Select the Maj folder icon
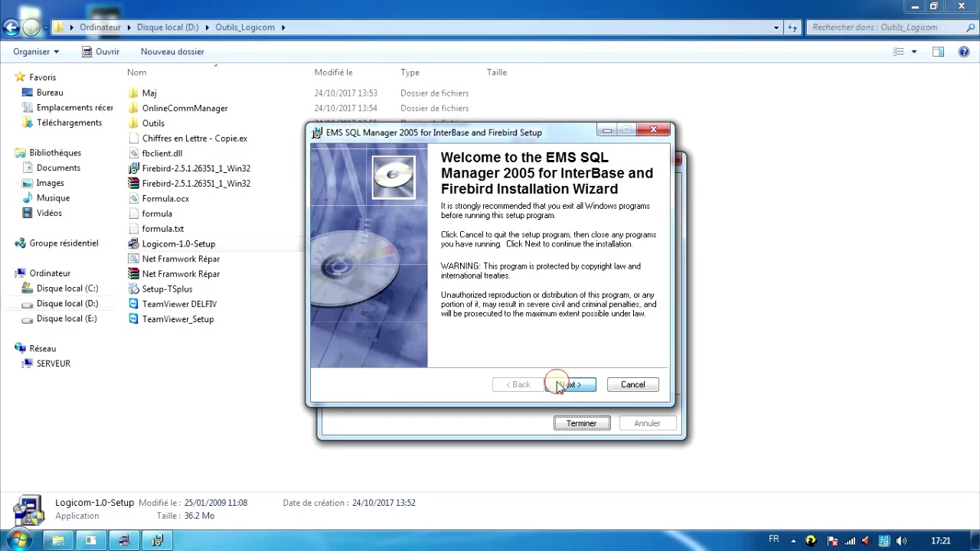The width and height of the screenshot is (980, 551). [x=133, y=93]
